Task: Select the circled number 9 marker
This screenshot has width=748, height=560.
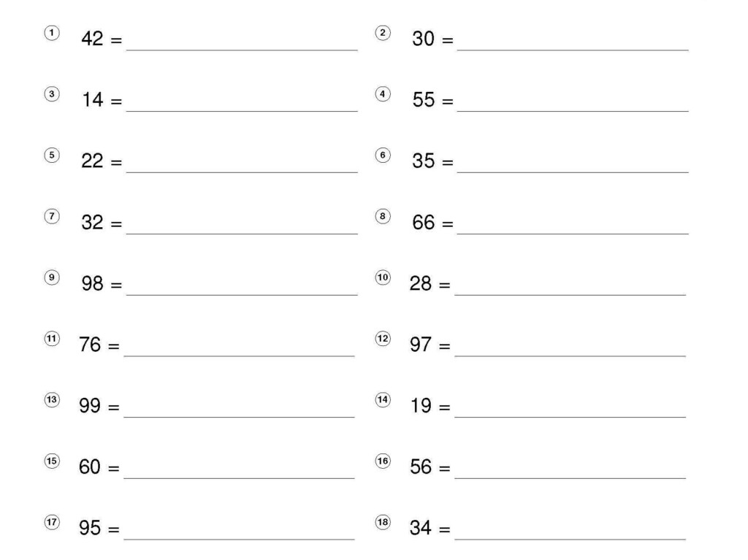Action: click(52, 277)
